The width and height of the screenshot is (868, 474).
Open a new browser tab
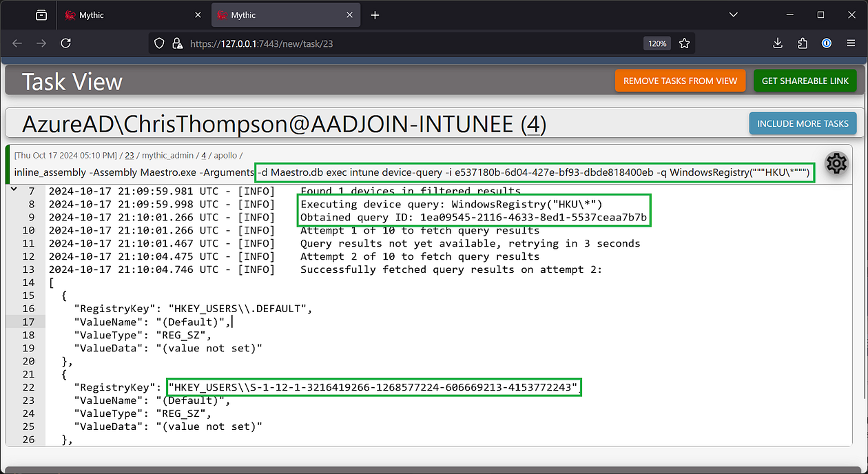[x=375, y=15]
